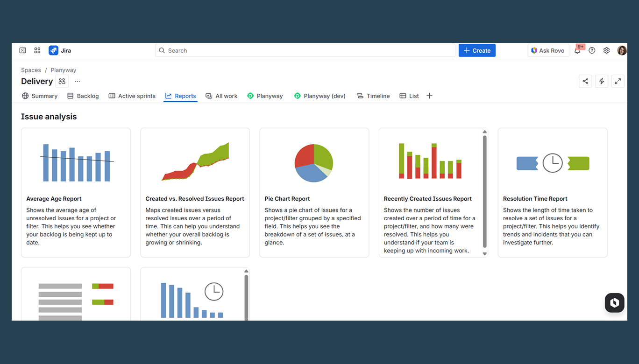Image resolution: width=639 pixels, height=364 pixels.
Task: Open Pie Chart Report title
Action: click(287, 199)
